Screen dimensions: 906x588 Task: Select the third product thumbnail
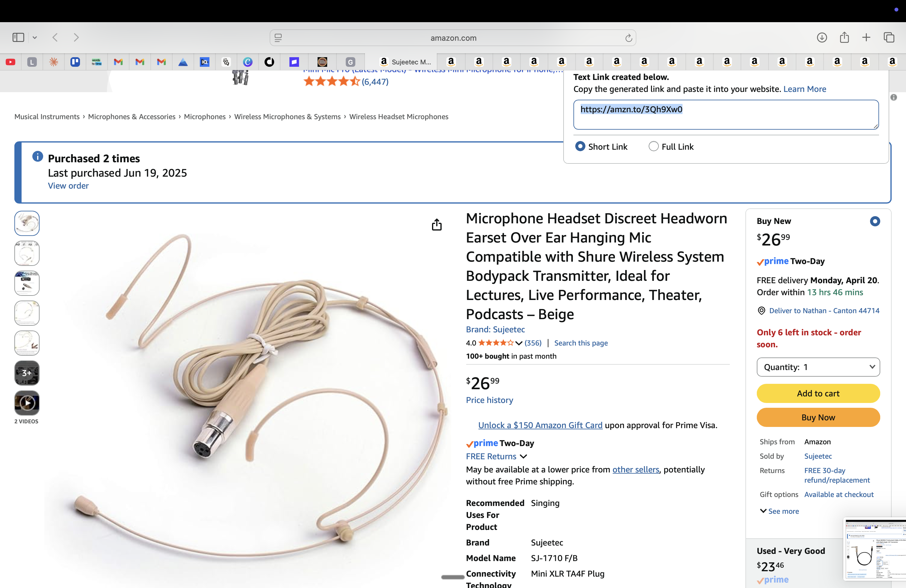[x=27, y=283]
